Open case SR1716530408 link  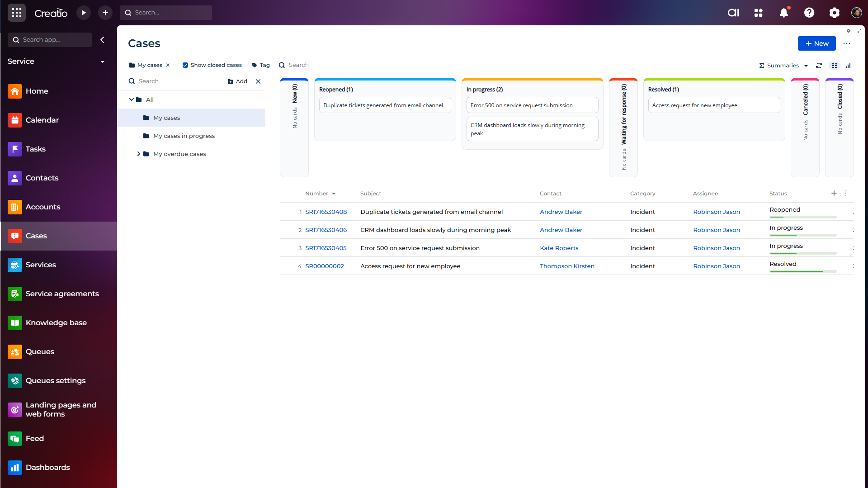pyautogui.click(x=326, y=212)
